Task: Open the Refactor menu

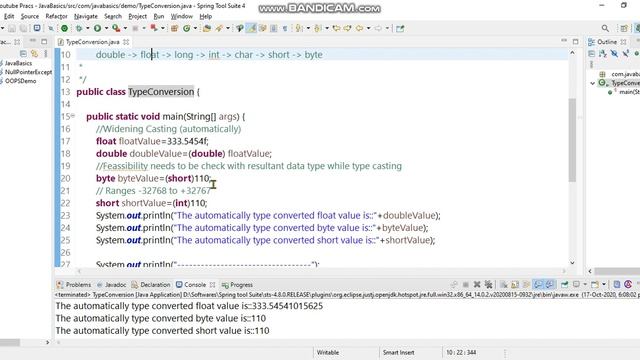Action: 56,16
